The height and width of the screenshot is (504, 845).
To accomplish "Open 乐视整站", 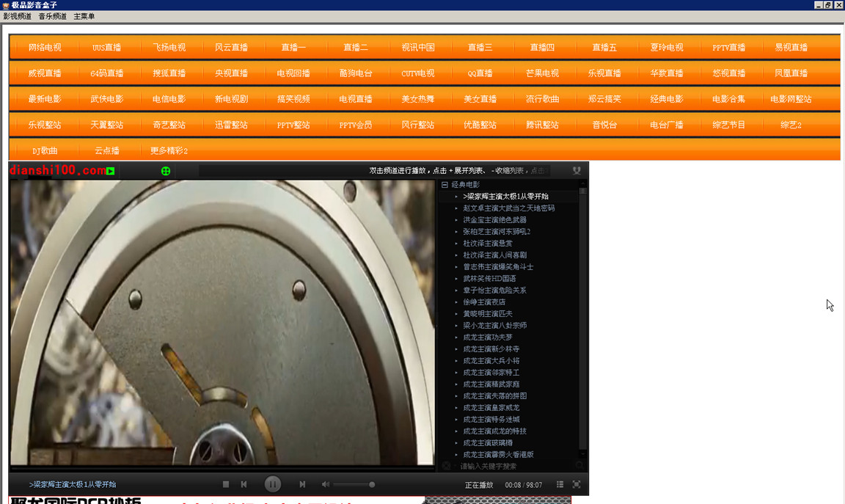I will tap(45, 125).
